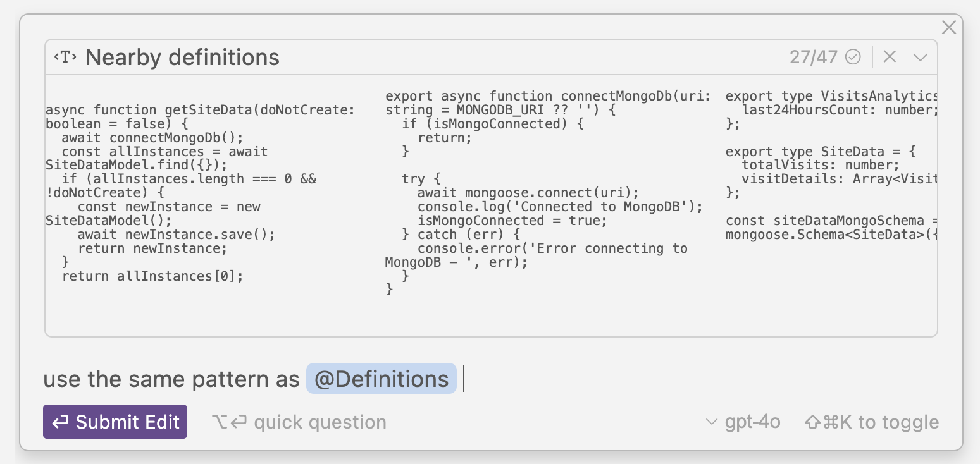Click the ⇧⌘K to toggle hint
Image resolution: width=980 pixels, height=464 pixels.
[x=871, y=422]
